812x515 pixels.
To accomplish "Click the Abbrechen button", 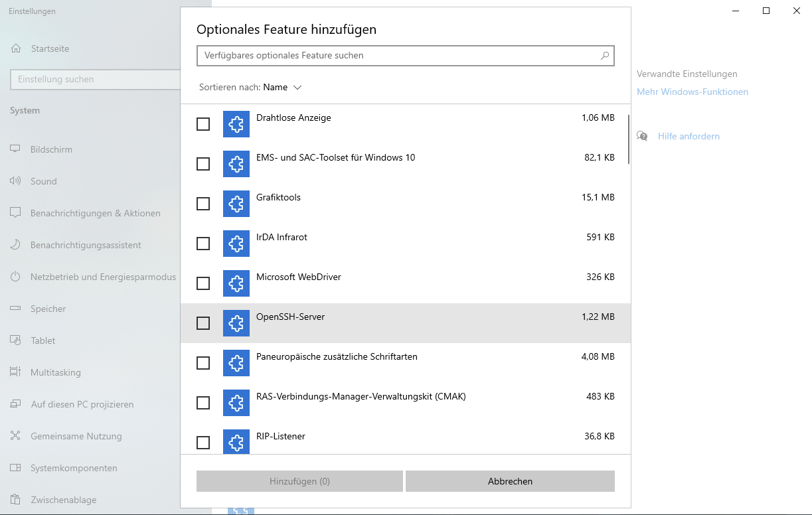I will pyautogui.click(x=510, y=481).
